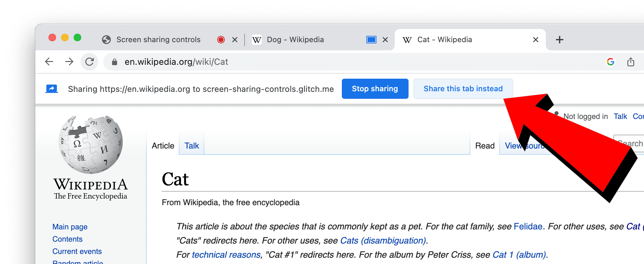
Task: Switch to the Dog - Wikipedia tab
Action: [295, 39]
